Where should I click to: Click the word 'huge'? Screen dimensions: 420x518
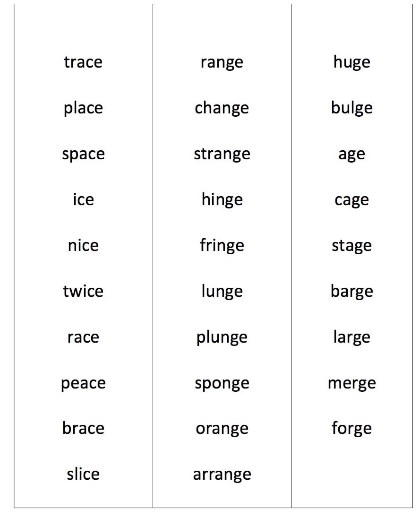pos(351,62)
